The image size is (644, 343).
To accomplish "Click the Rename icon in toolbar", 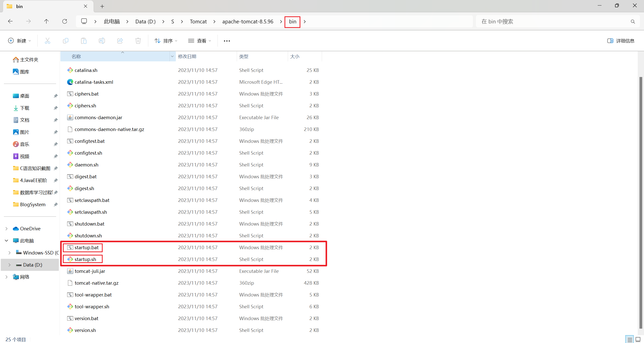I will tap(102, 41).
